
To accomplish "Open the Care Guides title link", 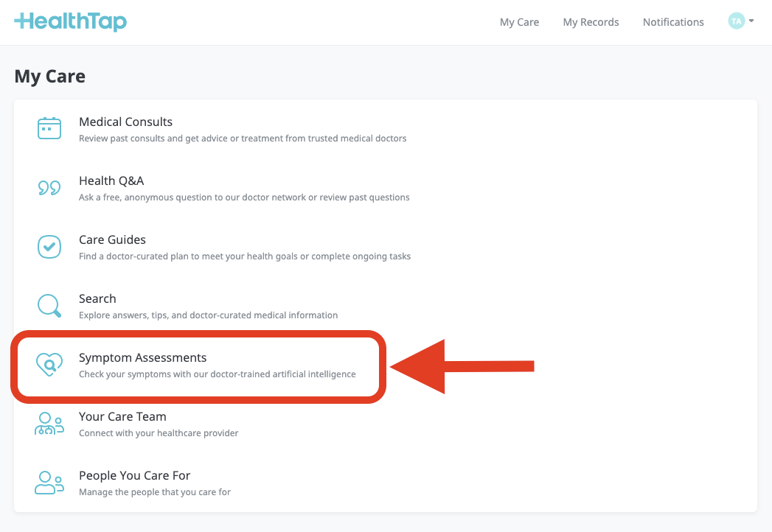I will point(112,239).
